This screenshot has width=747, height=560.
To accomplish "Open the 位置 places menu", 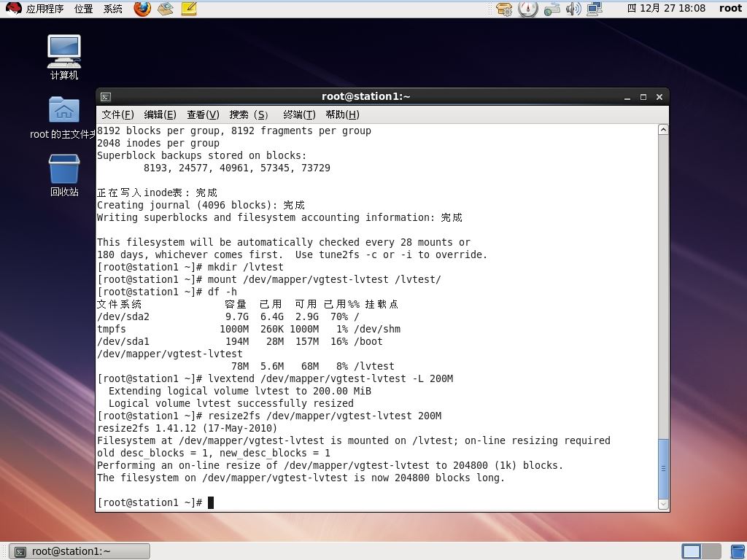I will [84, 9].
